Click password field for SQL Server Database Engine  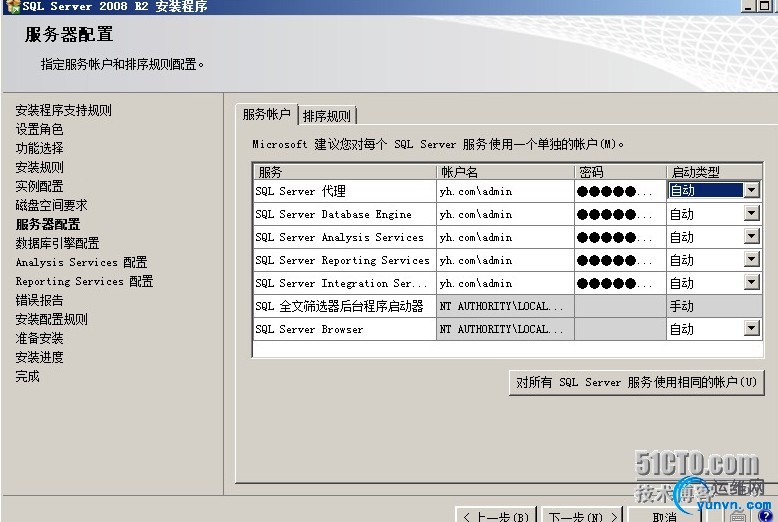pyautogui.click(x=620, y=214)
